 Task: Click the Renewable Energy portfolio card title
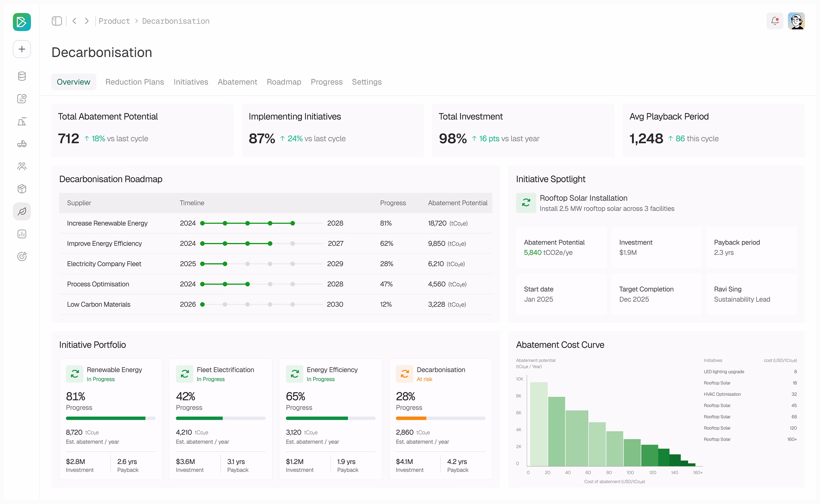coord(114,370)
